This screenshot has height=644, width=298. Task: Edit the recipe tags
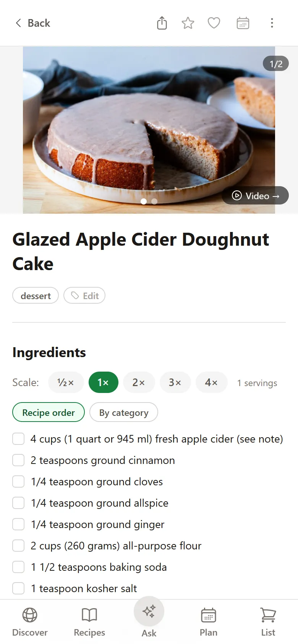tap(84, 295)
